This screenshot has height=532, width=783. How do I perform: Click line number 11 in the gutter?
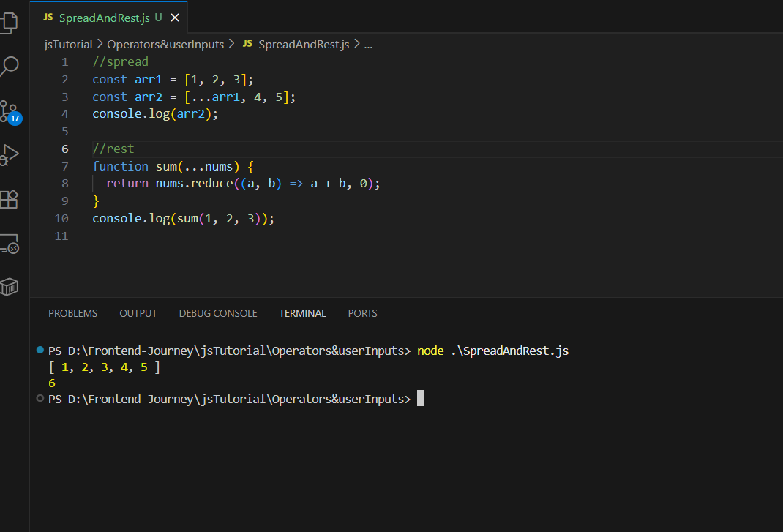point(61,236)
